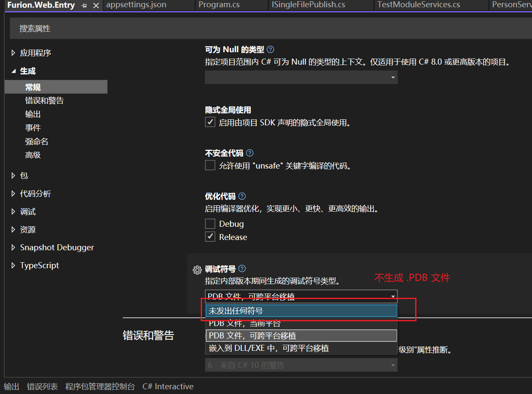Screen dimensions: 532x394
Task: Open the nullable type dropdown
Action: click(x=301, y=77)
